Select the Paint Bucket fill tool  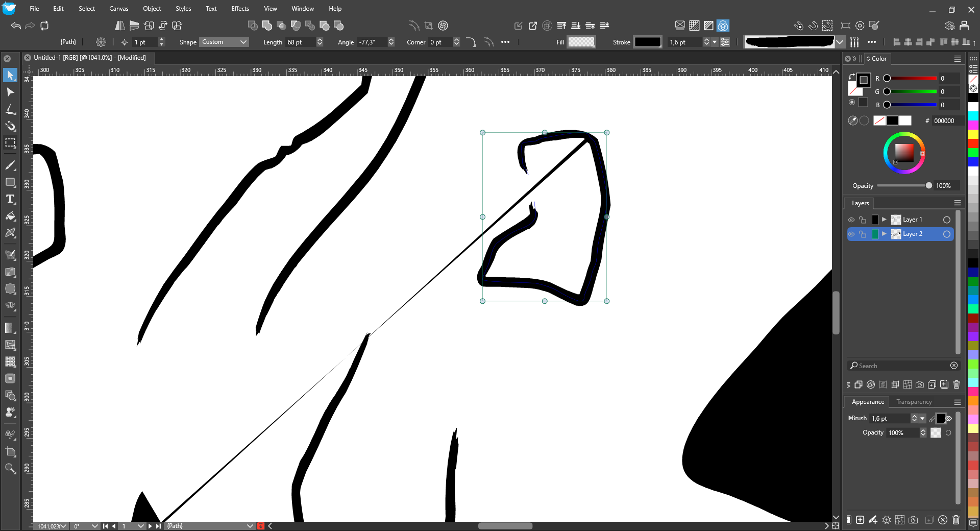tap(10, 216)
